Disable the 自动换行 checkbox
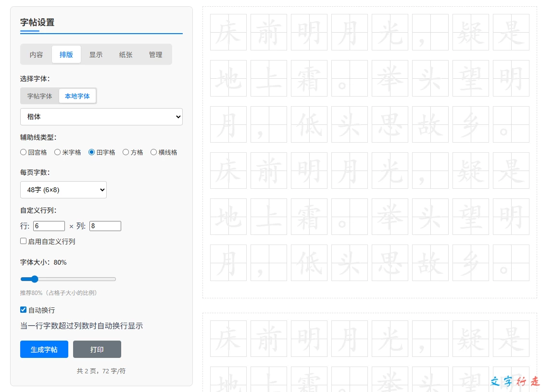553x392 pixels. pos(23,309)
